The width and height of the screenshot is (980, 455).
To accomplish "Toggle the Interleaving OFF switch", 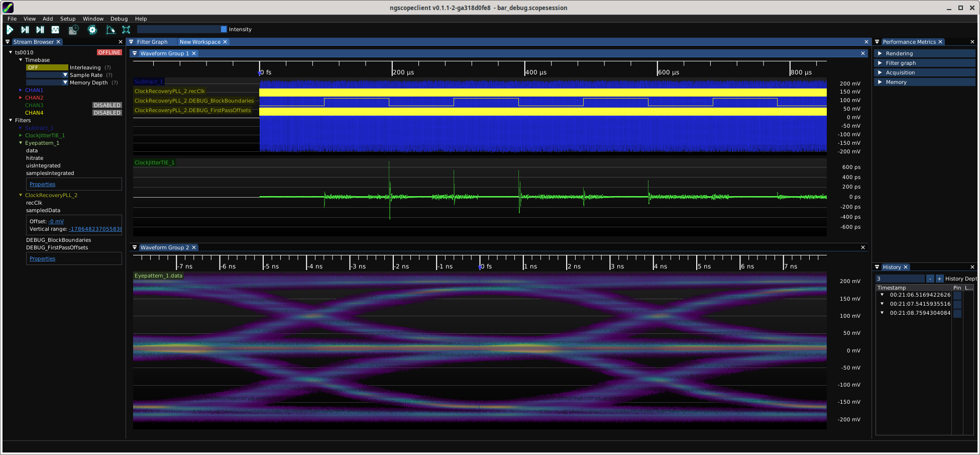I will (47, 67).
